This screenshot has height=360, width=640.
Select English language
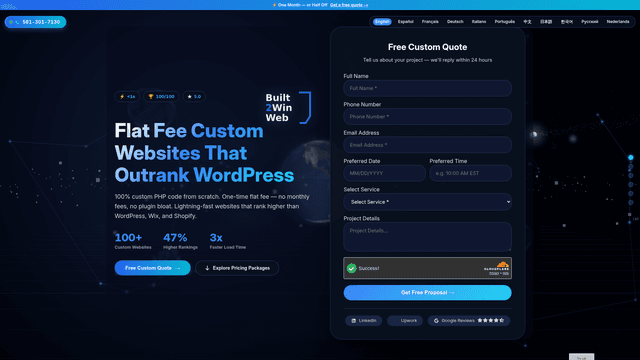(382, 22)
